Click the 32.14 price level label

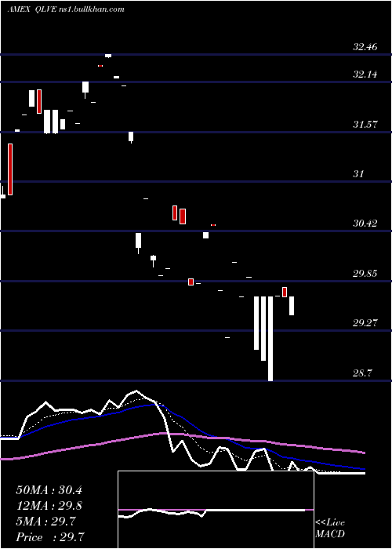click(365, 74)
